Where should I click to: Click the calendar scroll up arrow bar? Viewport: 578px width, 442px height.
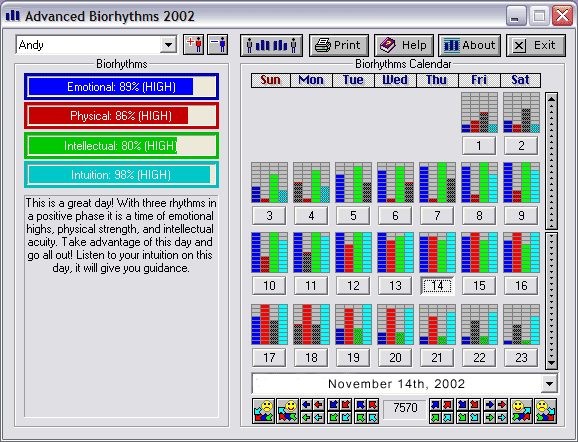pos(551,161)
